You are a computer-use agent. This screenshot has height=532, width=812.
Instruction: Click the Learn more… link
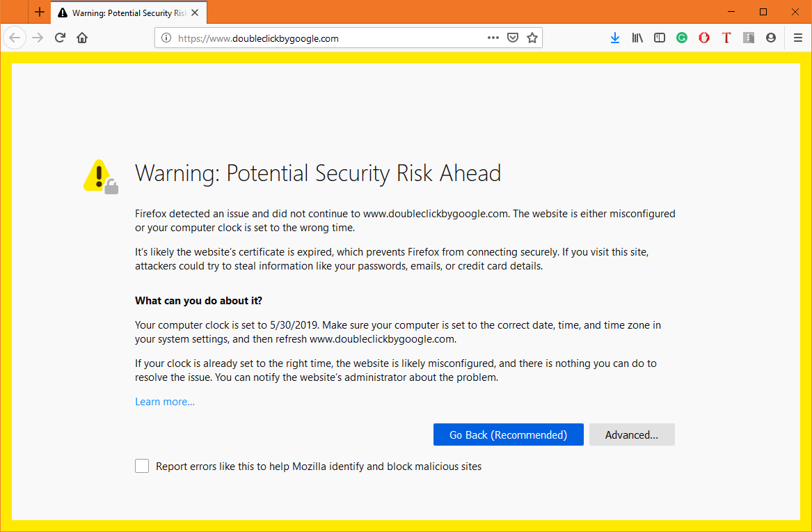pyautogui.click(x=165, y=402)
